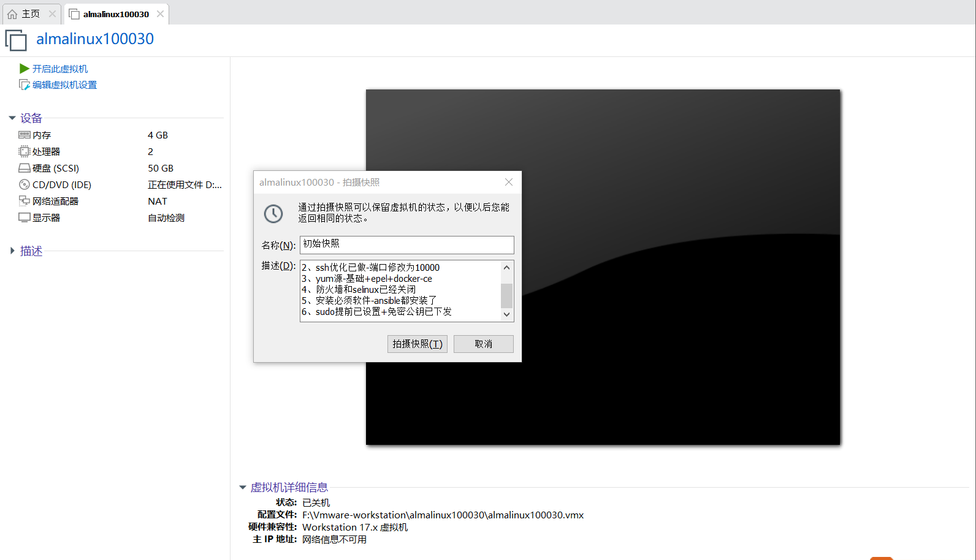Select the 硬盘 (SCSI) disk icon
Viewport: 976px width, 560px height.
click(25, 168)
